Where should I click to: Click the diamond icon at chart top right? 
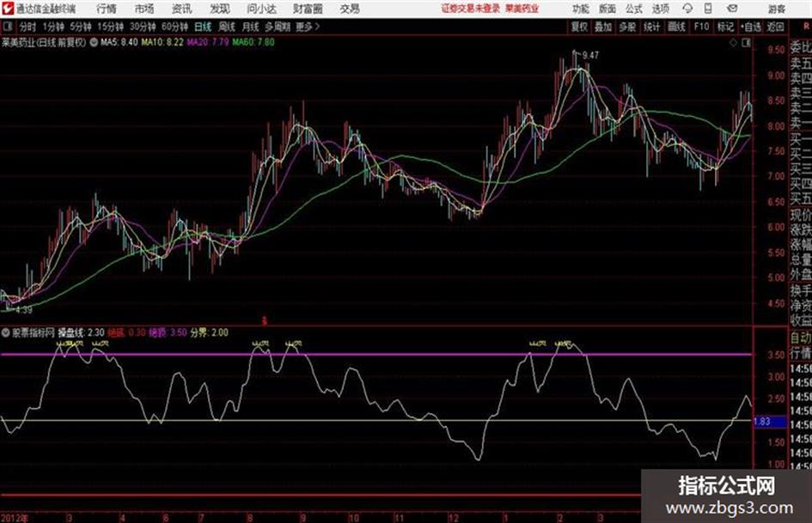[733, 43]
